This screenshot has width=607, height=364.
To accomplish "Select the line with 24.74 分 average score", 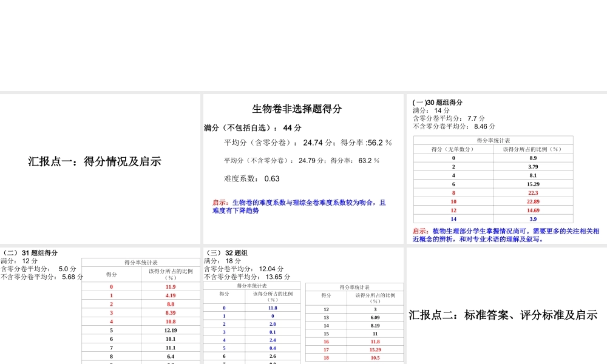I will [308, 143].
